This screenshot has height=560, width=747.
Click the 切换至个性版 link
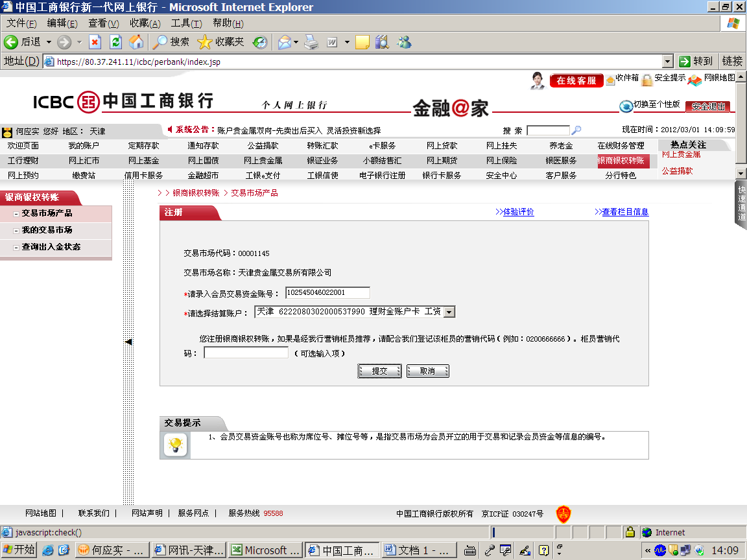(x=656, y=104)
